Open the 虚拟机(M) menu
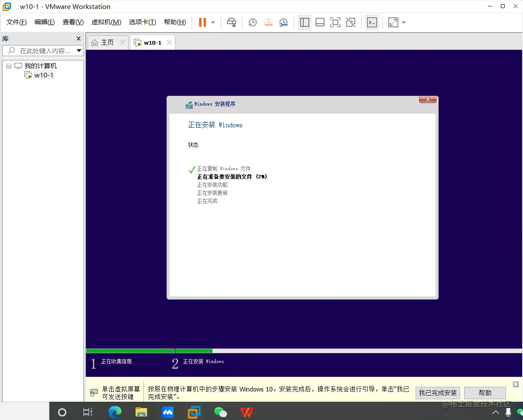The height and width of the screenshot is (420, 523). [x=106, y=22]
